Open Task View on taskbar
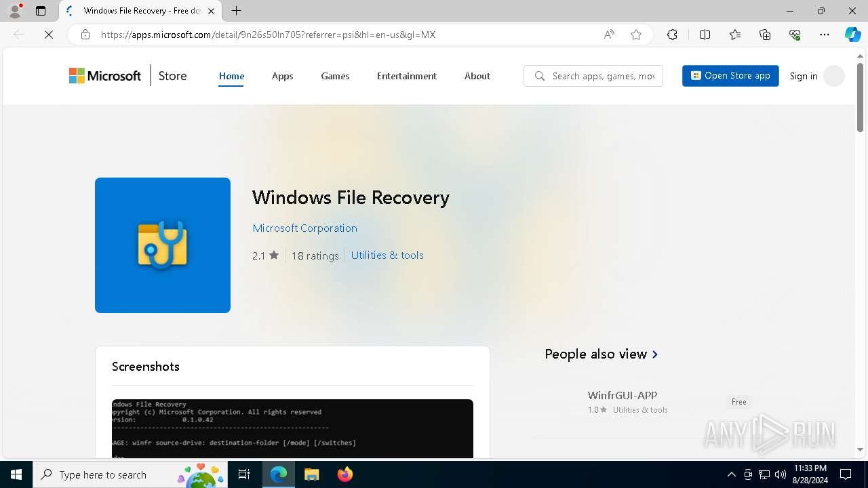The width and height of the screenshot is (868, 488). pos(244,474)
